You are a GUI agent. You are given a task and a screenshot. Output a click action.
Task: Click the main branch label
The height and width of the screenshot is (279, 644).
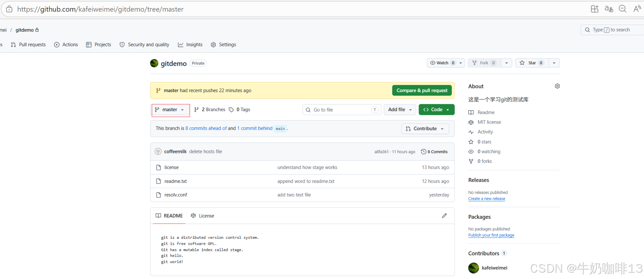tap(280, 129)
